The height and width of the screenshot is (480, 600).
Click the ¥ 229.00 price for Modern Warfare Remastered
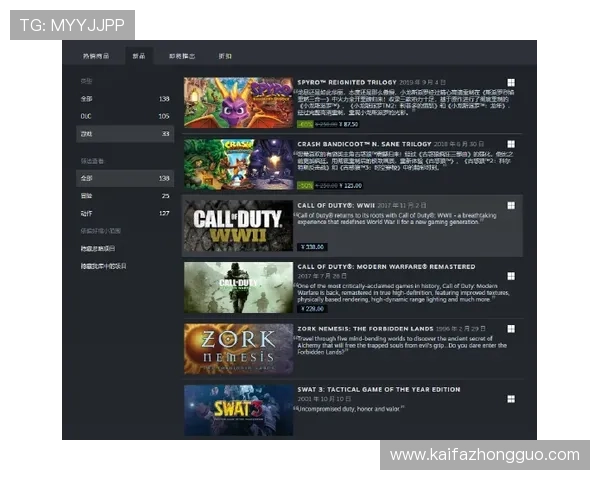pos(313,308)
